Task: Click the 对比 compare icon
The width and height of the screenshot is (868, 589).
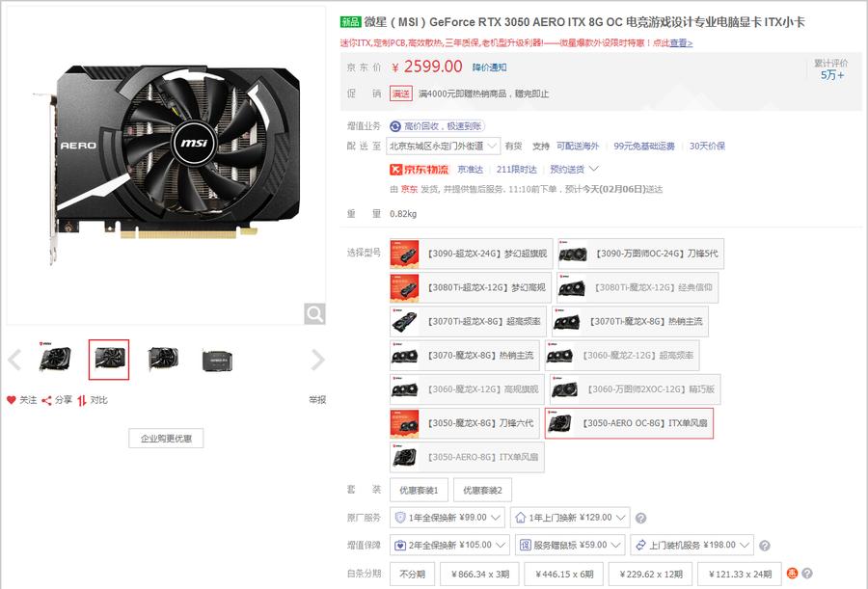Action: tap(82, 400)
